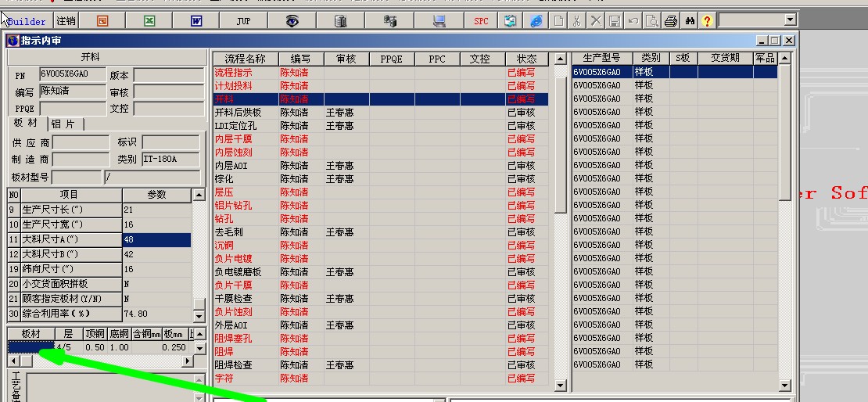Screen dimensions: 868x402
Task: Switch to the 板材 tab
Action: tap(26, 124)
